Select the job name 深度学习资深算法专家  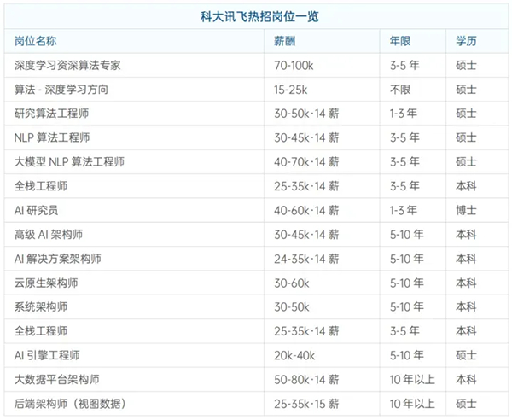pyautogui.click(x=67, y=66)
